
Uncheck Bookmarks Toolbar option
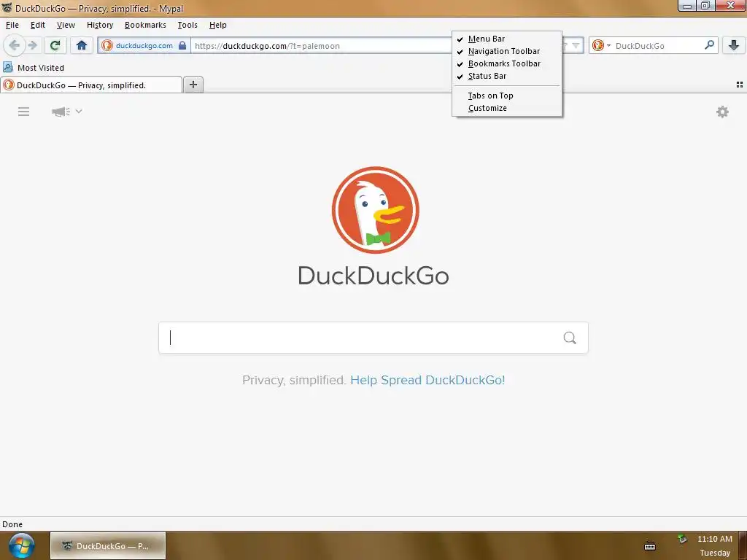pyautogui.click(x=507, y=63)
